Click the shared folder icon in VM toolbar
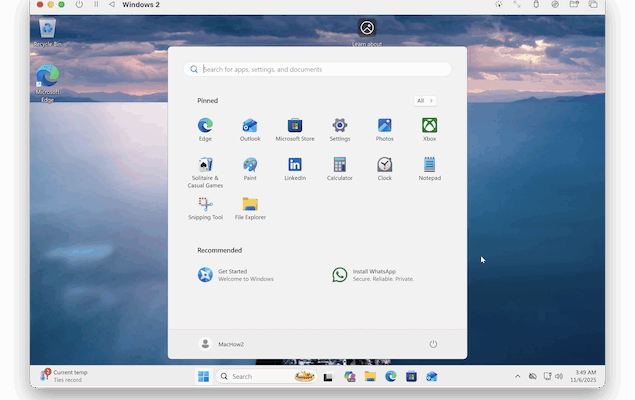This screenshot has height=400, width=635. 574,4
